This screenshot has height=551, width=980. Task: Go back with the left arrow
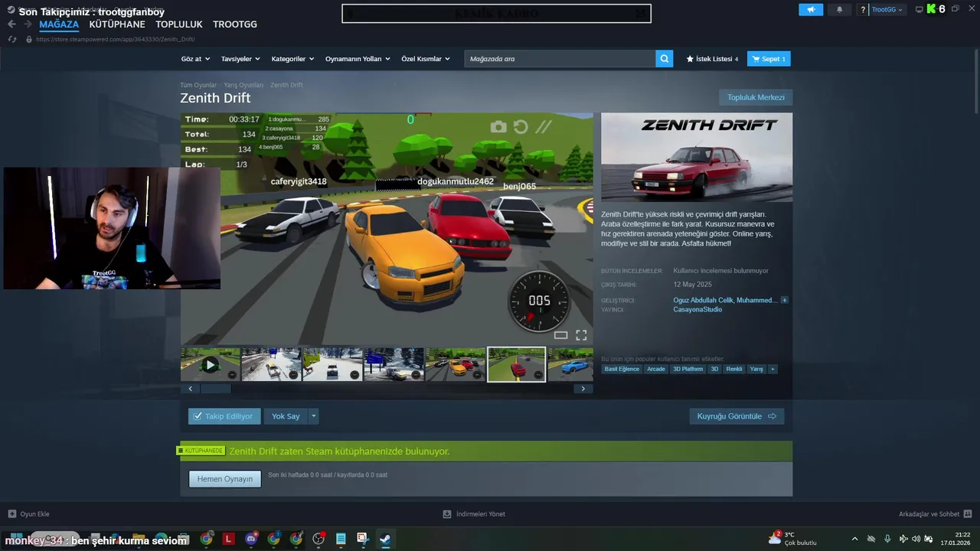pos(11,24)
